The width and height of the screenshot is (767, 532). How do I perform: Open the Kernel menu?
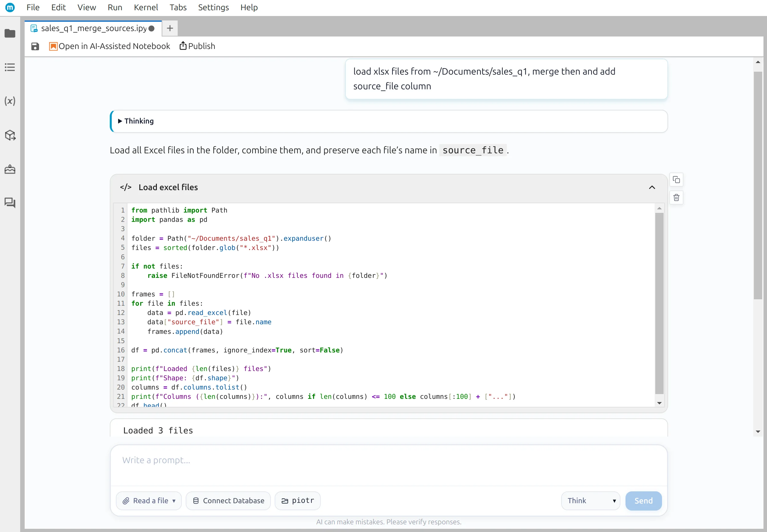146,7
